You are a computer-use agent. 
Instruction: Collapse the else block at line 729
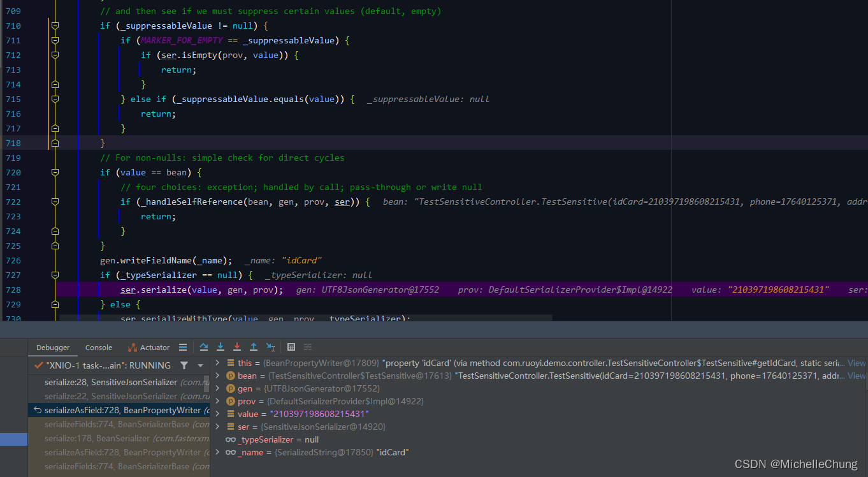(55, 304)
